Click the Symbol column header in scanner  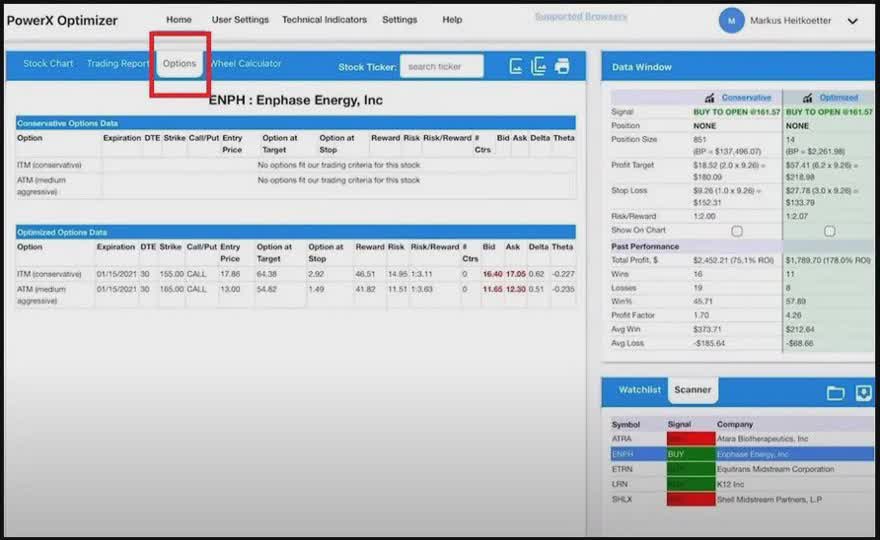pos(626,424)
